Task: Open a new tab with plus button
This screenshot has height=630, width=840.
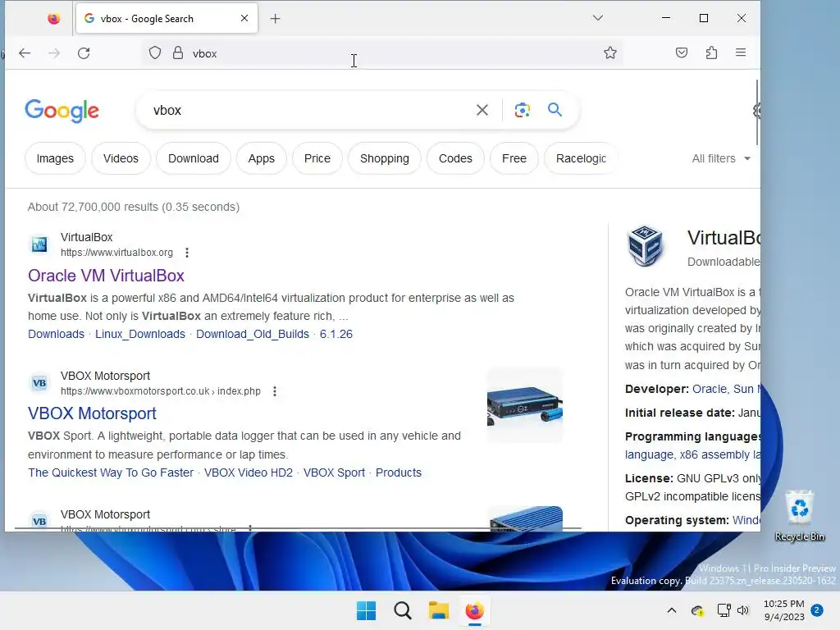Action: click(x=275, y=19)
